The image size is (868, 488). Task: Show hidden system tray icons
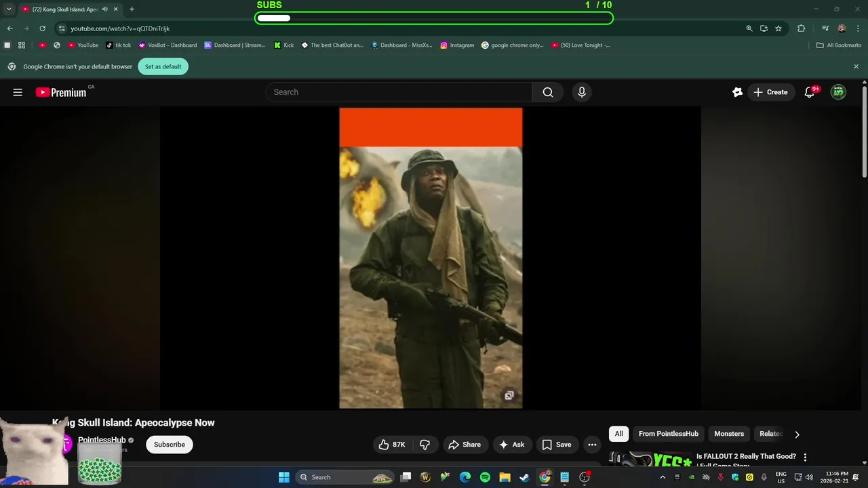click(x=663, y=477)
